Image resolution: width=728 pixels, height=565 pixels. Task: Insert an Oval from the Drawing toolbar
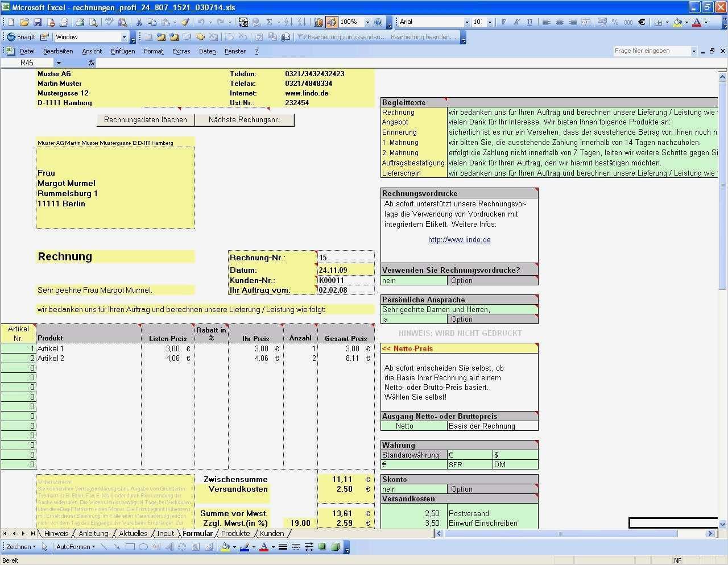142,547
